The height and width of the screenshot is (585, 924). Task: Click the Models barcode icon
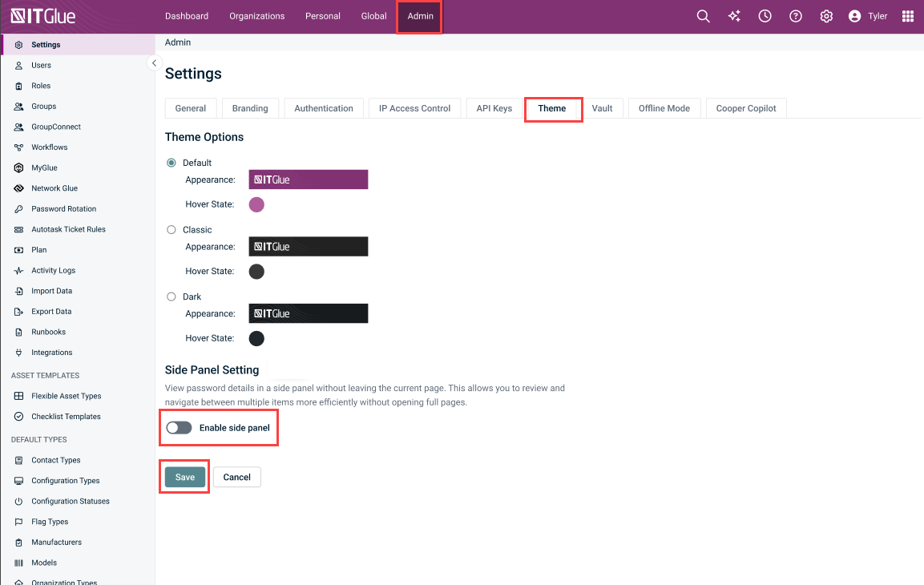pos(19,563)
